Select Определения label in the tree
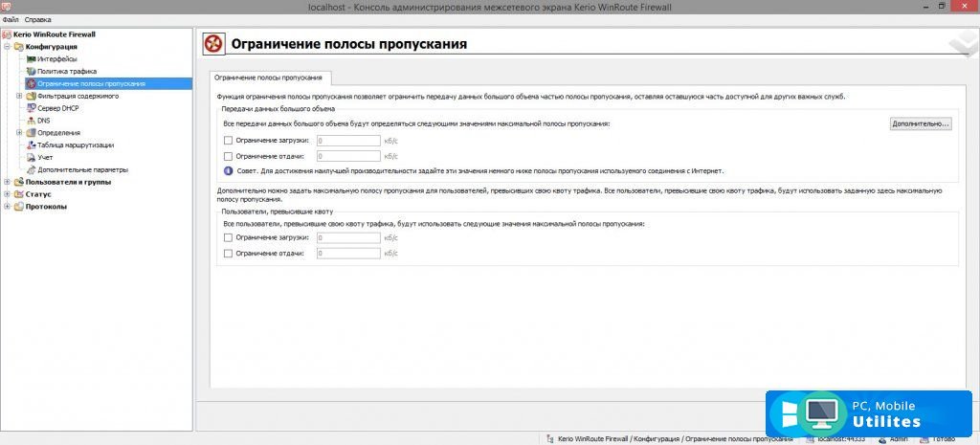This screenshot has width=980, height=445. click(58, 132)
